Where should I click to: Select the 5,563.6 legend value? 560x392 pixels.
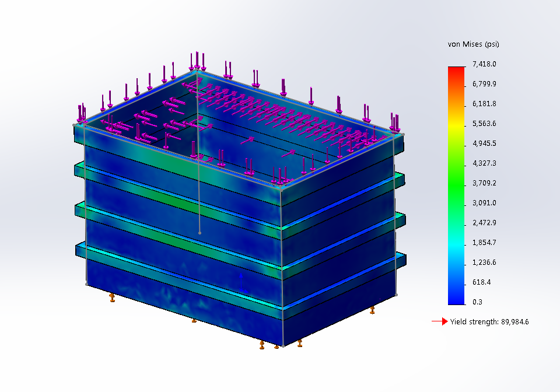pos(484,124)
